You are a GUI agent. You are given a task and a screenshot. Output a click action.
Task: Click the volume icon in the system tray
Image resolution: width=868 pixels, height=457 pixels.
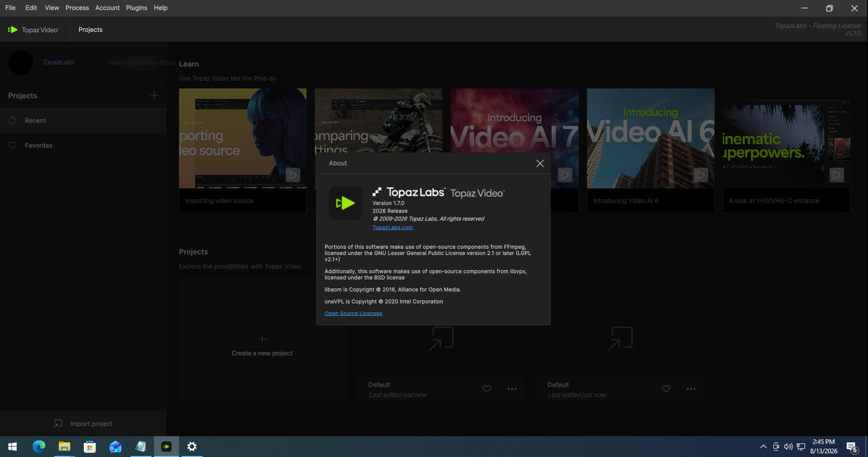coord(788,447)
